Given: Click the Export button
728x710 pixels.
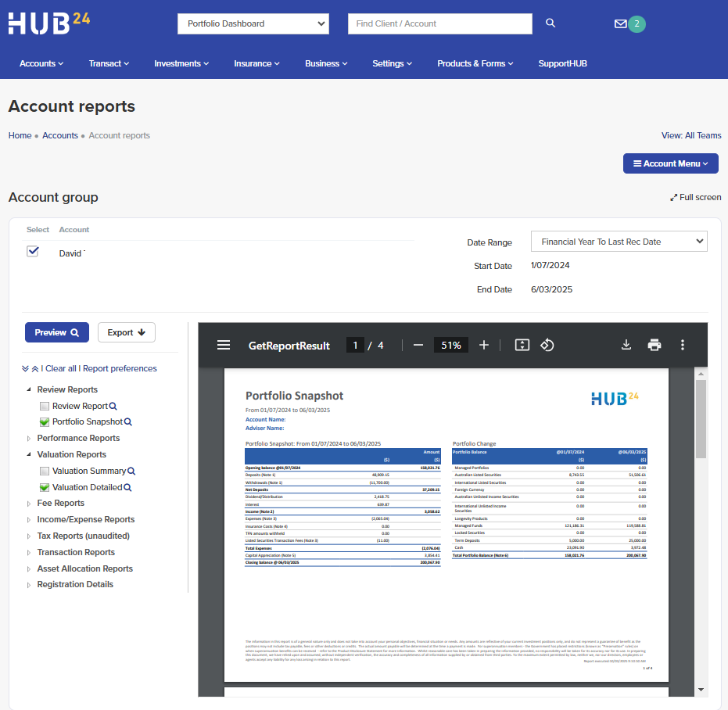Looking at the screenshot, I should click(x=127, y=332).
